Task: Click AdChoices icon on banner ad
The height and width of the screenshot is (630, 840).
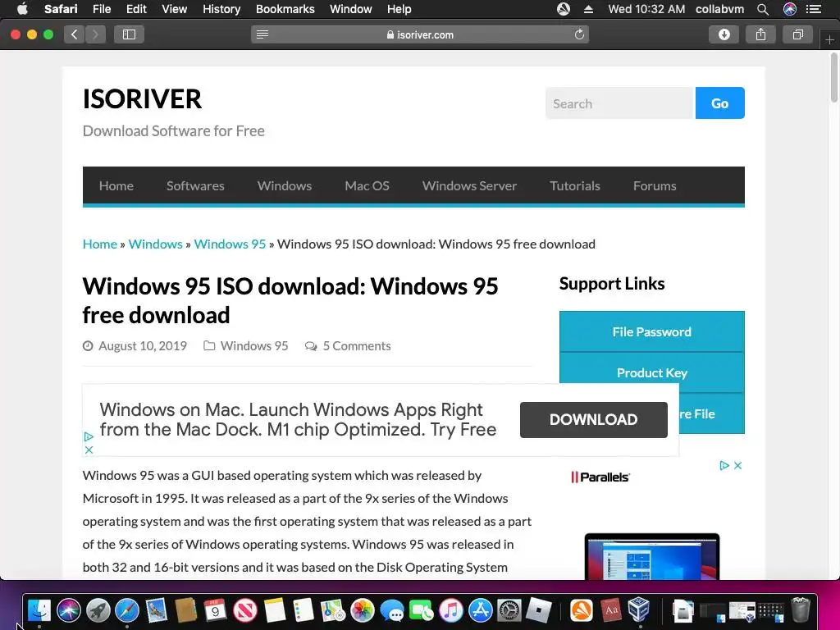Action: point(89,436)
